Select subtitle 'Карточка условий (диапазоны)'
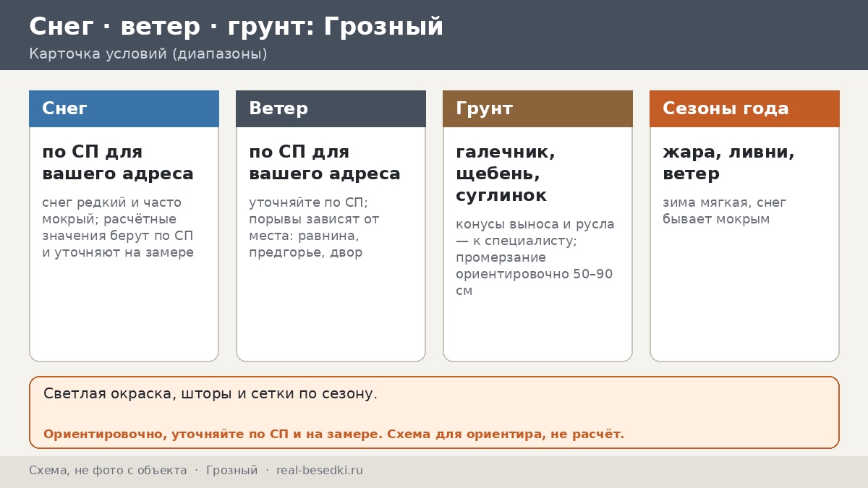This screenshot has height=488, width=868. click(x=148, y=54)
